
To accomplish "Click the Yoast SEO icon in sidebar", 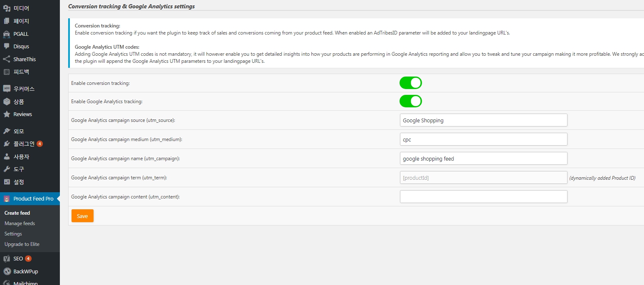I will click(x=7, y=258).
